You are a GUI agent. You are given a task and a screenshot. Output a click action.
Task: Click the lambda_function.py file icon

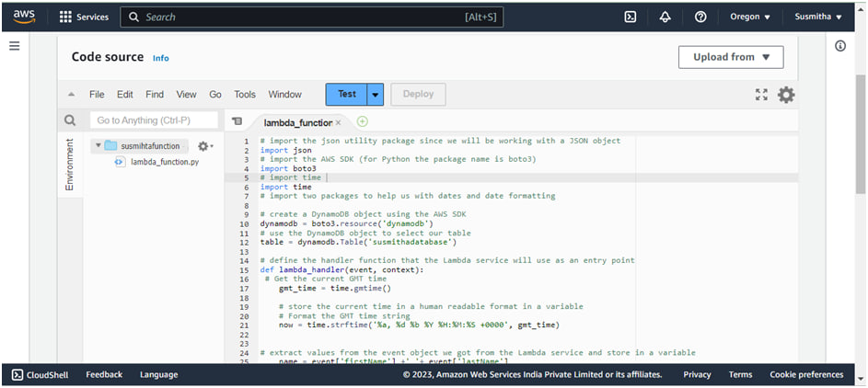click(x=119, y=162)
